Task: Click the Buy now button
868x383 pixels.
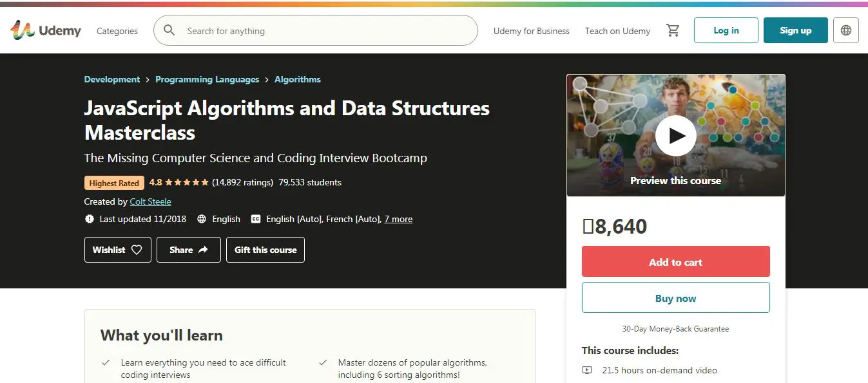Action: 675,298
